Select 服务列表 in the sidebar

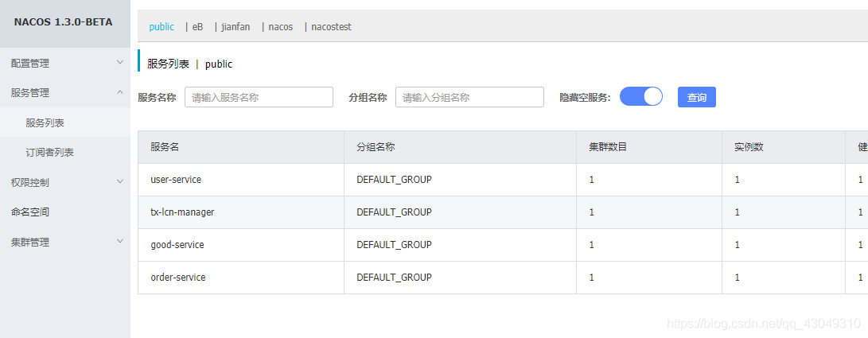click(x=45, y=122)
